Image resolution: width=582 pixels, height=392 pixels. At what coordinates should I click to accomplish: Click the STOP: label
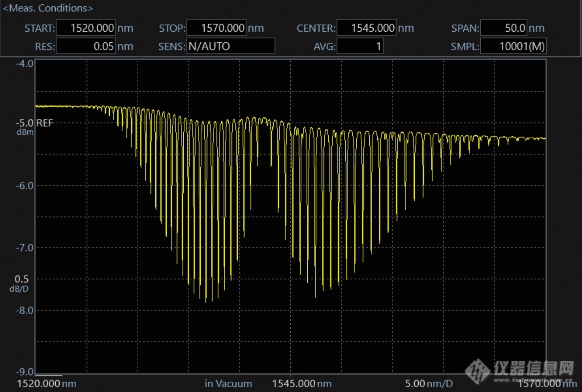(x=172, y=29)
